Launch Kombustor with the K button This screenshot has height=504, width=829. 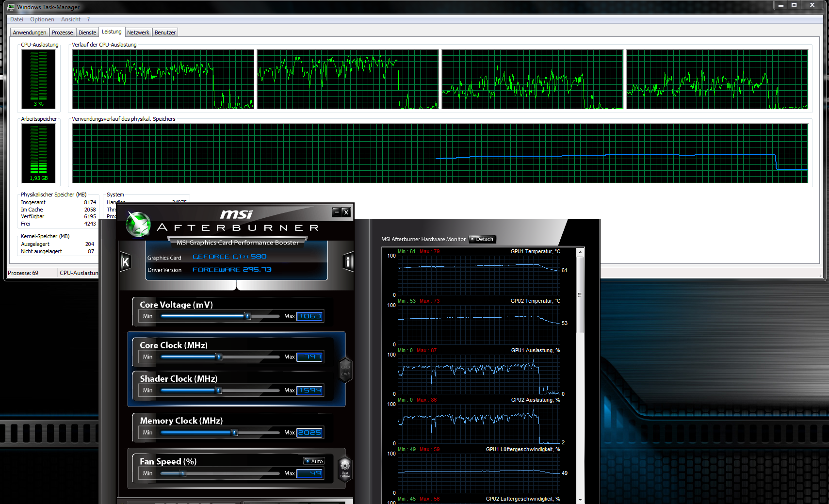pyautogui.click(x=125, y=262)
